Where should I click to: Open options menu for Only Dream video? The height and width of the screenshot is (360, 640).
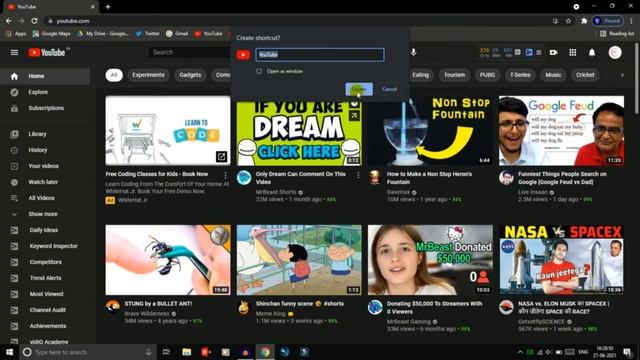(x=358, y=175)
